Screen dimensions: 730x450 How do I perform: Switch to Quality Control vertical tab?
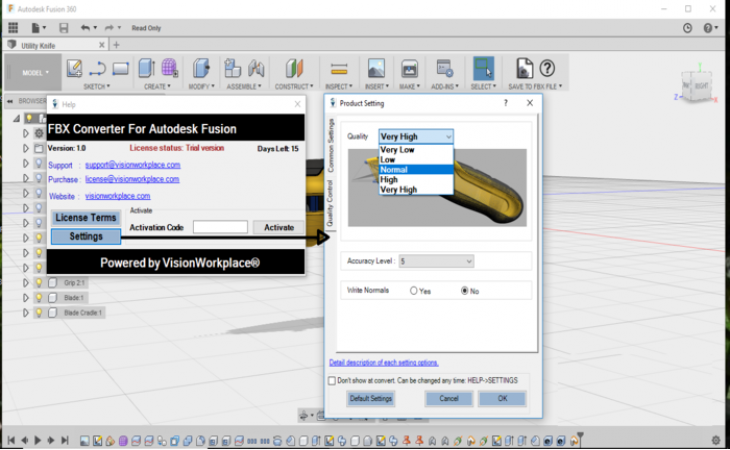pos(330,203)
